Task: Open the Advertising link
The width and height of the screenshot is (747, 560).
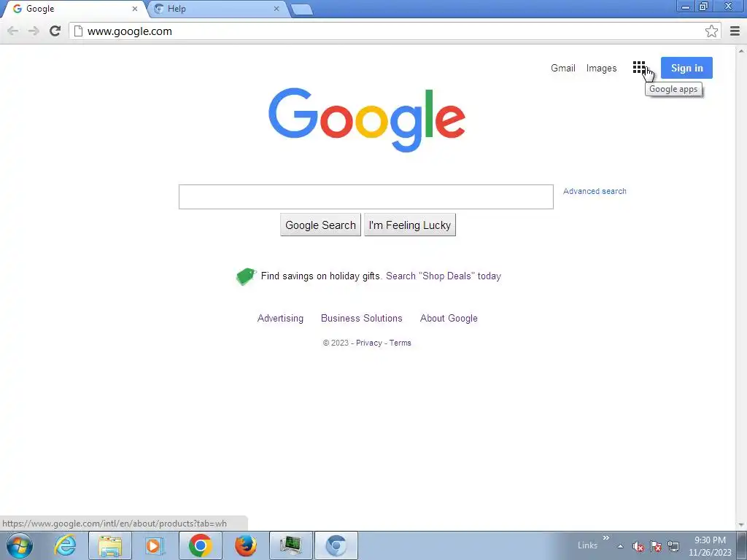Action: click(x=280, y=318)
